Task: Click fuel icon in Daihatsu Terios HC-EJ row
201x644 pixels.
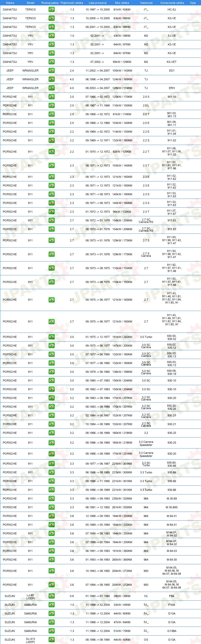Action: coord(51,9)
